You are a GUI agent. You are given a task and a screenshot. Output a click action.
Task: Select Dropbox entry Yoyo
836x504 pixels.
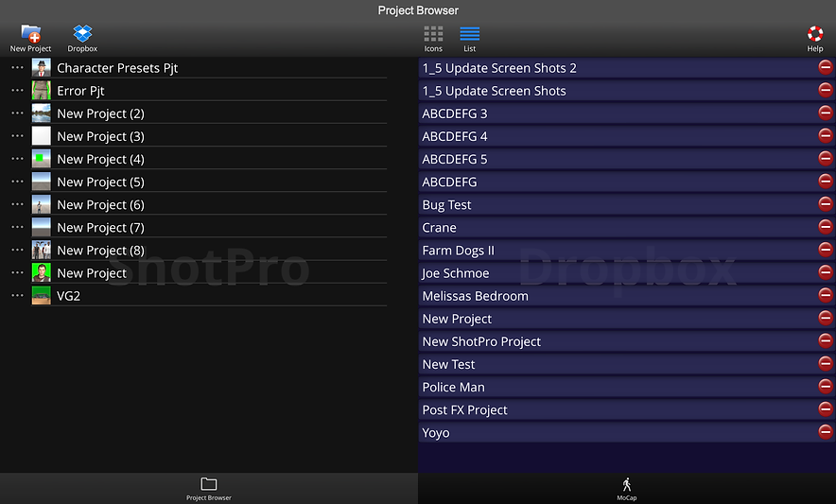[626, 433]
